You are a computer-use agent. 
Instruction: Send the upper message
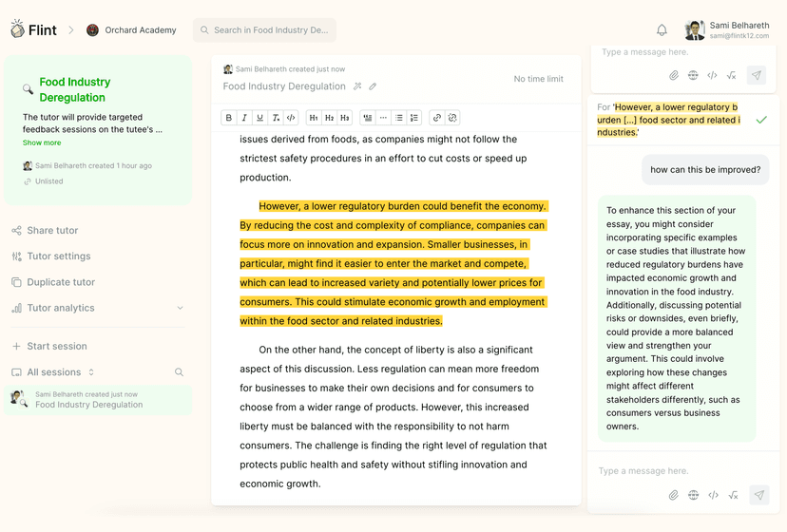pos(757,75)
